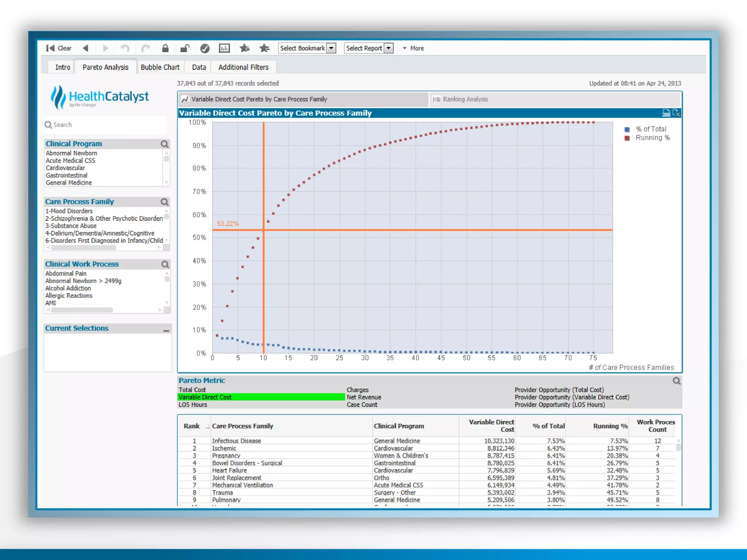The width and height of the screenshot is (747, 560).
Task: Select the Case Count metric option
Action: (x=362, y=405)
